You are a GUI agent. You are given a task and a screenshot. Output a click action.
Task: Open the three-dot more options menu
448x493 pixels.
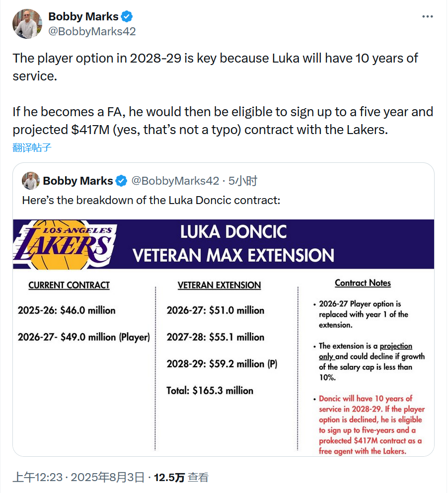pos(427,17)
